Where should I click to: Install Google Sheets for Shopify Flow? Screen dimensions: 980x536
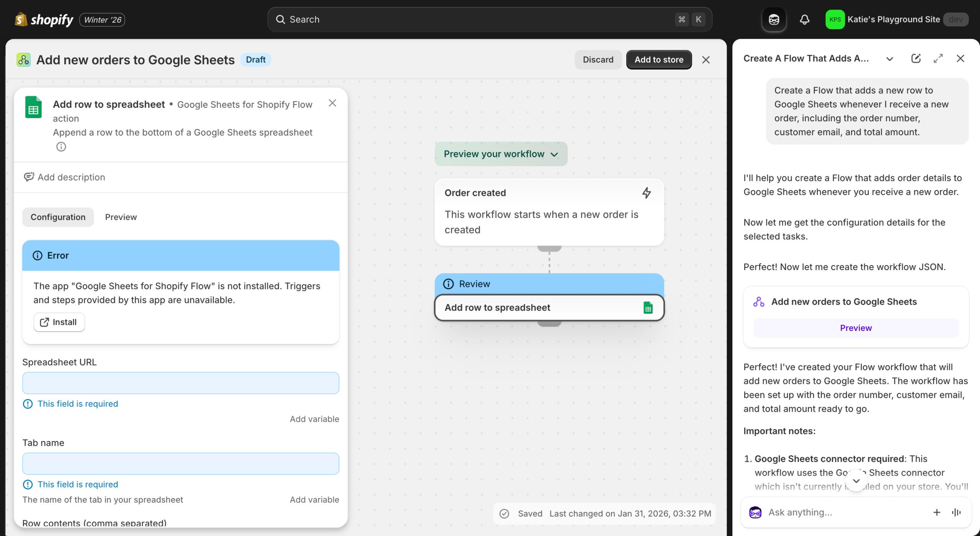coord(59,322)
